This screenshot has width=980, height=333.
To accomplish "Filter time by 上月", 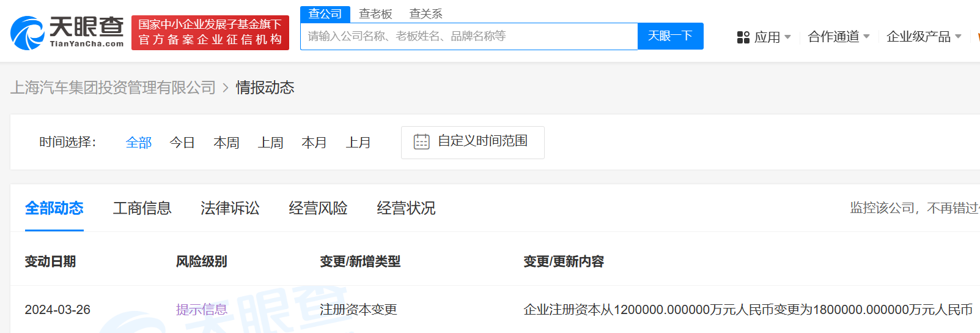I will (x=358, y=143).
